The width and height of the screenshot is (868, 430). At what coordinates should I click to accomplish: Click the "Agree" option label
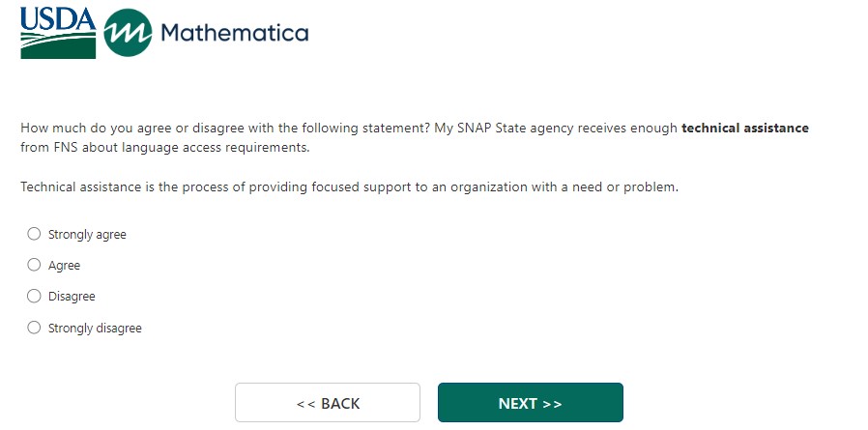point(64,266)
